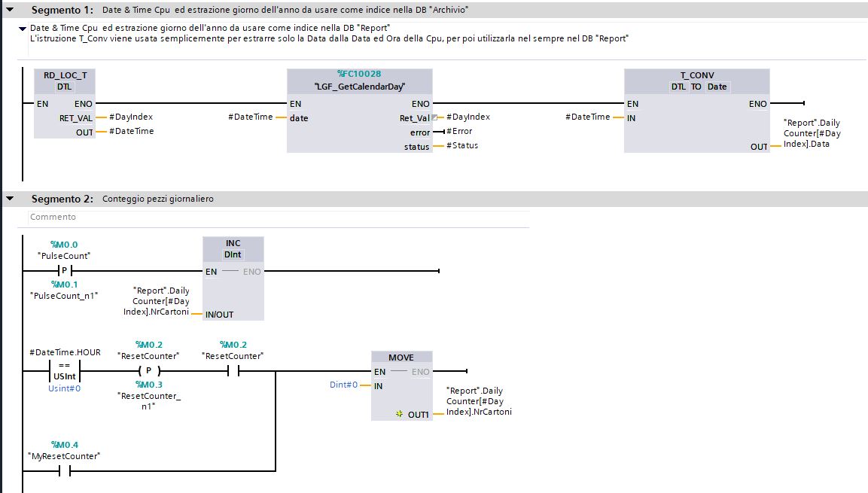Select the ResetCounter P coil
Image resolution: width=868 pixels, height=493 pixels.
coord(148,371)
